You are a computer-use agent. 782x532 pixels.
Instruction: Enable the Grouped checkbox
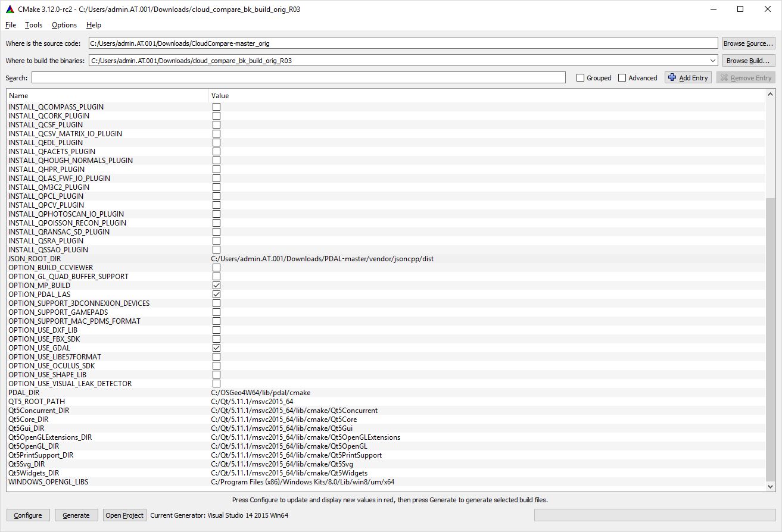point(580,78)
